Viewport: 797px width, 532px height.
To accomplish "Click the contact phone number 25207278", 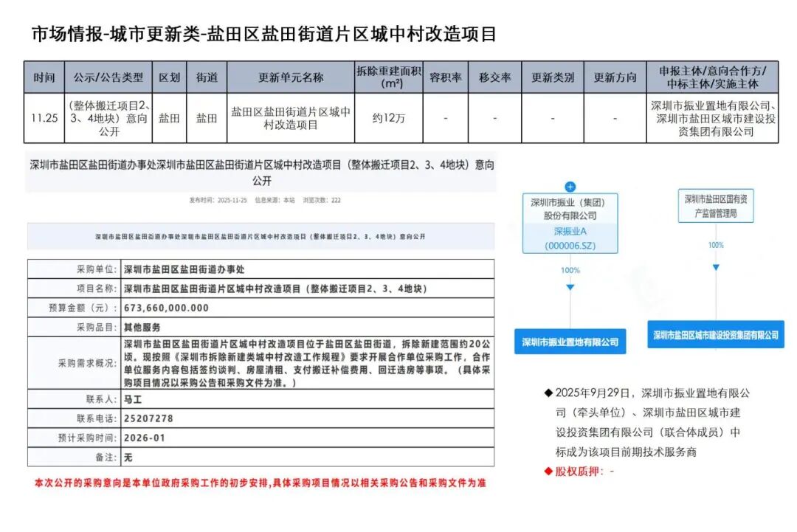I will pyautogui.click(x=148, y=418).
